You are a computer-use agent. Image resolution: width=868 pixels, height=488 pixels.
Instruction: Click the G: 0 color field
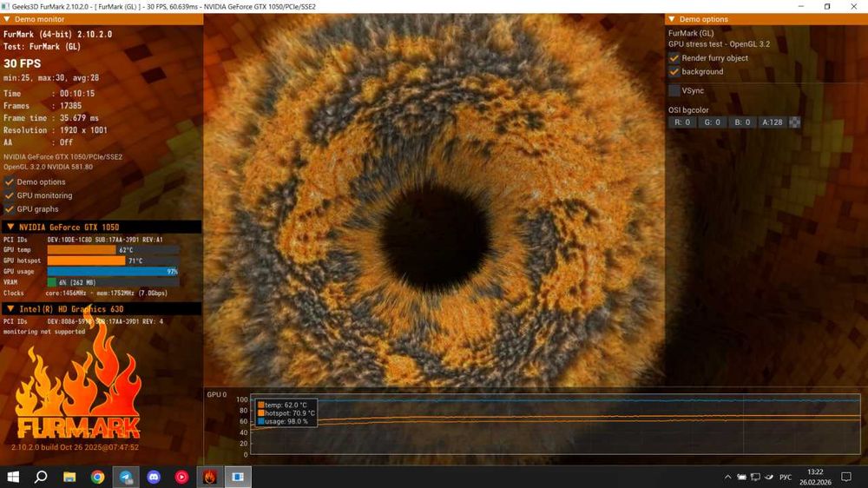click(712, 122)
